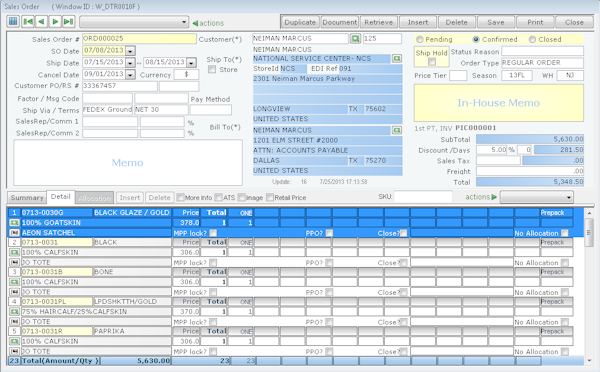Click the detail line Insert button

pos(130,197)
